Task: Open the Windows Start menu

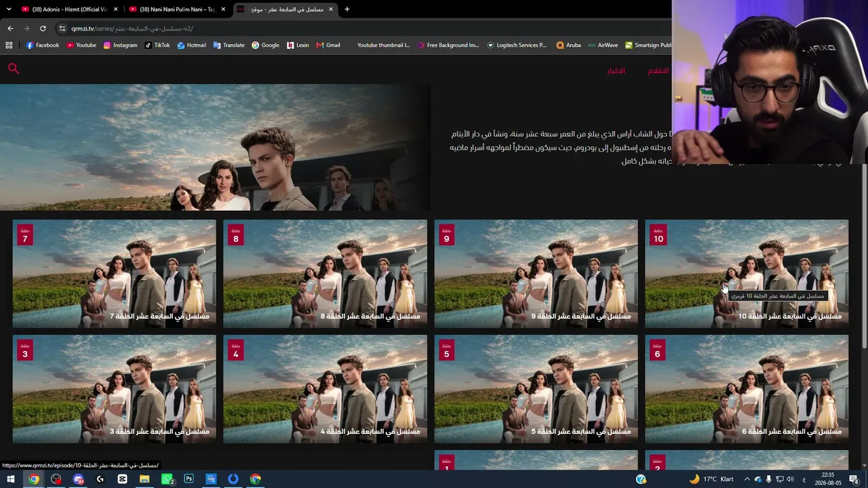Action: click(x=11, y=479)
